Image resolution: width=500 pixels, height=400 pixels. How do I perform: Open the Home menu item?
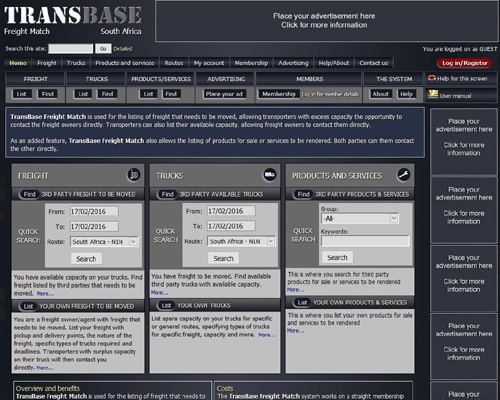(x=18, y=63)
